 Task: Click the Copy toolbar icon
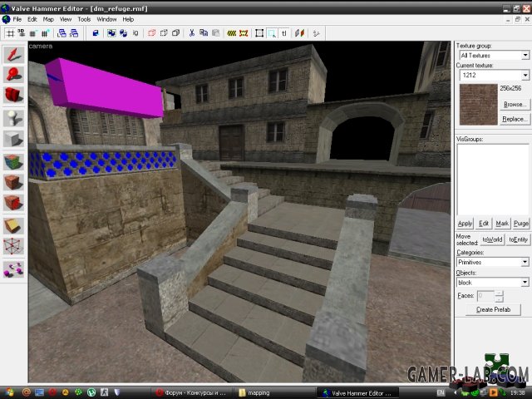tap(204, 33)
